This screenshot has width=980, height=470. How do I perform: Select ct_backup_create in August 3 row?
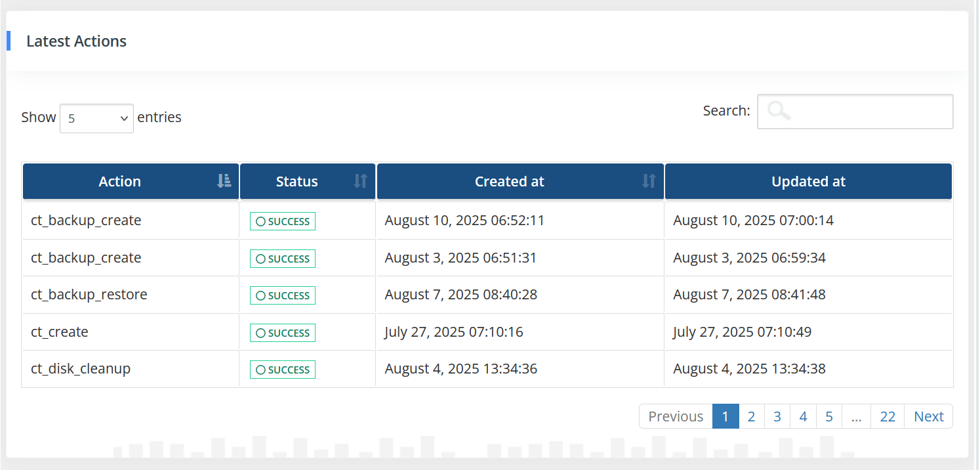click(86, 258)
